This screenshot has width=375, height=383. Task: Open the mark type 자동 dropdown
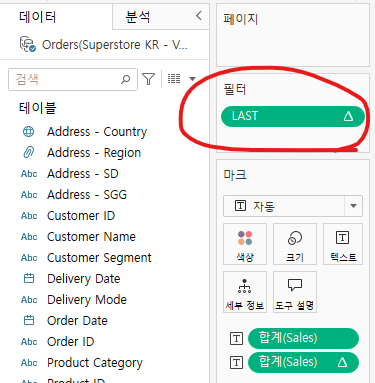[293, 206]
